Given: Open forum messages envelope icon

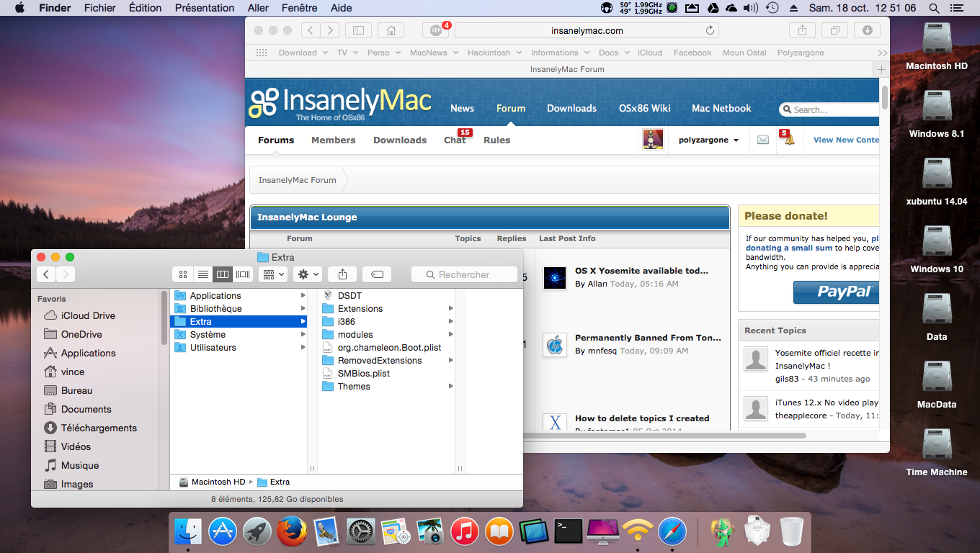Looking at the screenshot, I should (x=763, y=140).
